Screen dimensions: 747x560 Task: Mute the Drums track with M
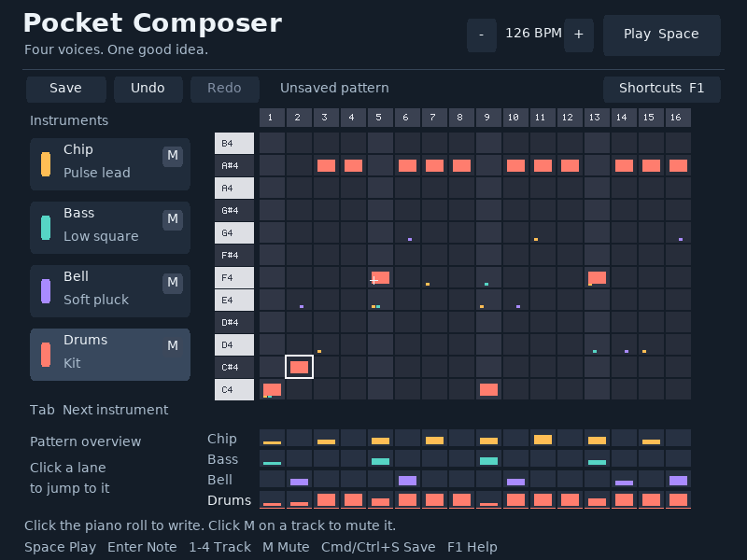pyautogui.click(x=173, y=346)
